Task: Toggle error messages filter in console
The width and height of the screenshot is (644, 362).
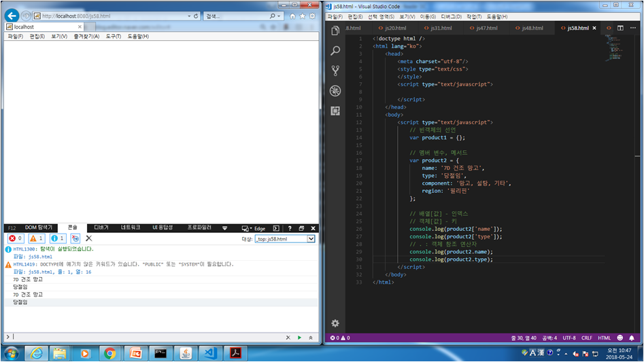Action: point(16,238)
